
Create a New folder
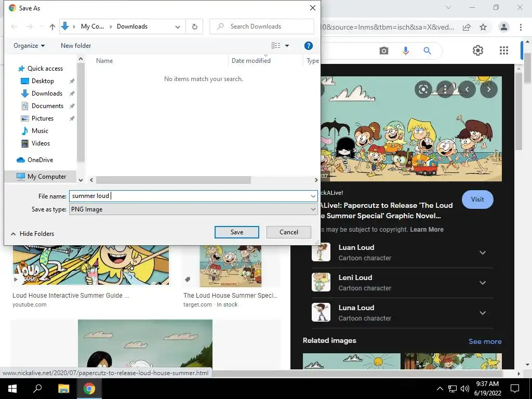(x=76, y=46)
